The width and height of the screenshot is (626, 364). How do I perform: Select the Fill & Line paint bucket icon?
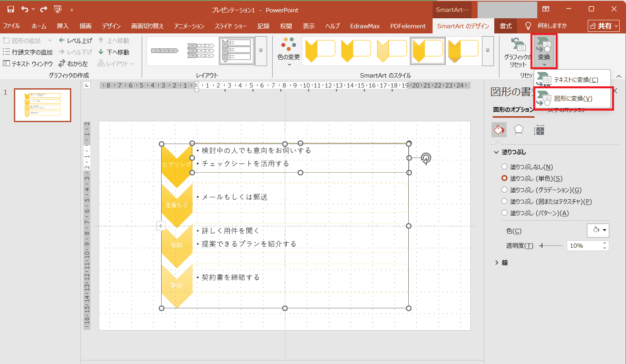[499, 130]
